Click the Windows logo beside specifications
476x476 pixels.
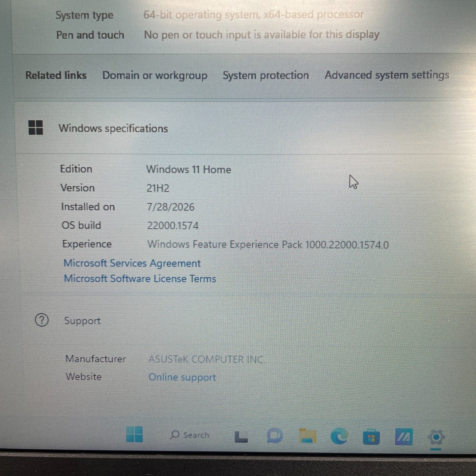(x=36, y=127)
